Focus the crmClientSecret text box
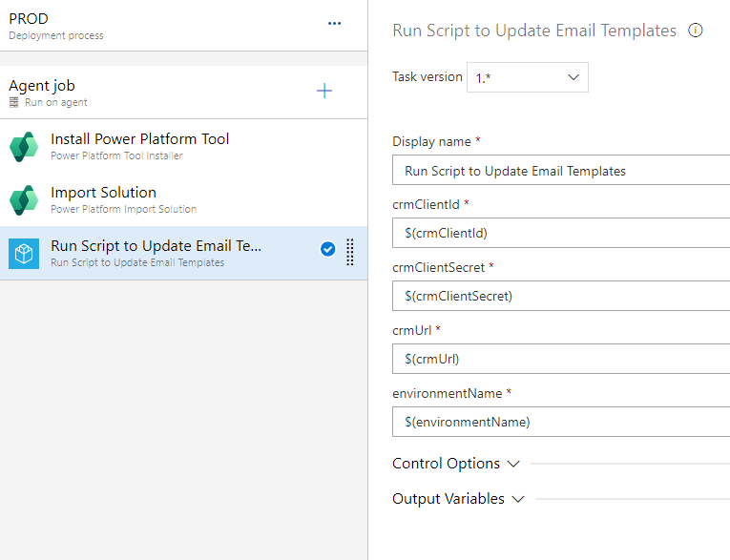Image resolution: width=730 pixels, height=560 pixels. pos(561,296)
